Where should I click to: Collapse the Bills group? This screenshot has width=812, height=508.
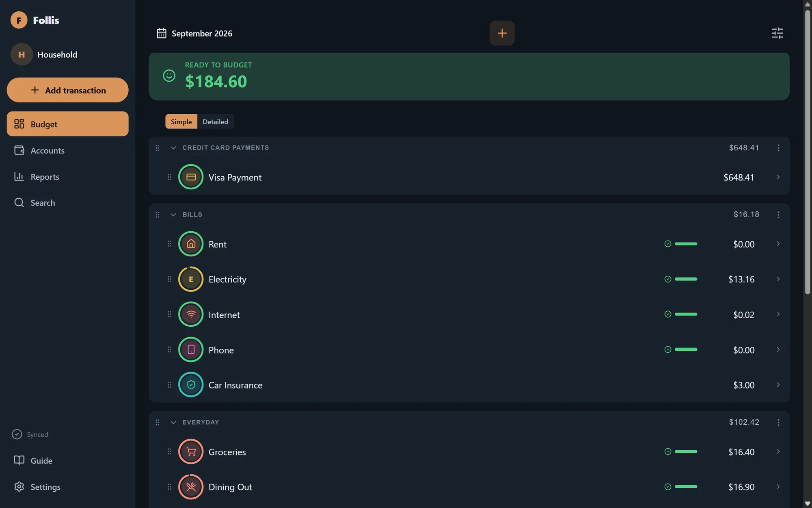[173, 215]
